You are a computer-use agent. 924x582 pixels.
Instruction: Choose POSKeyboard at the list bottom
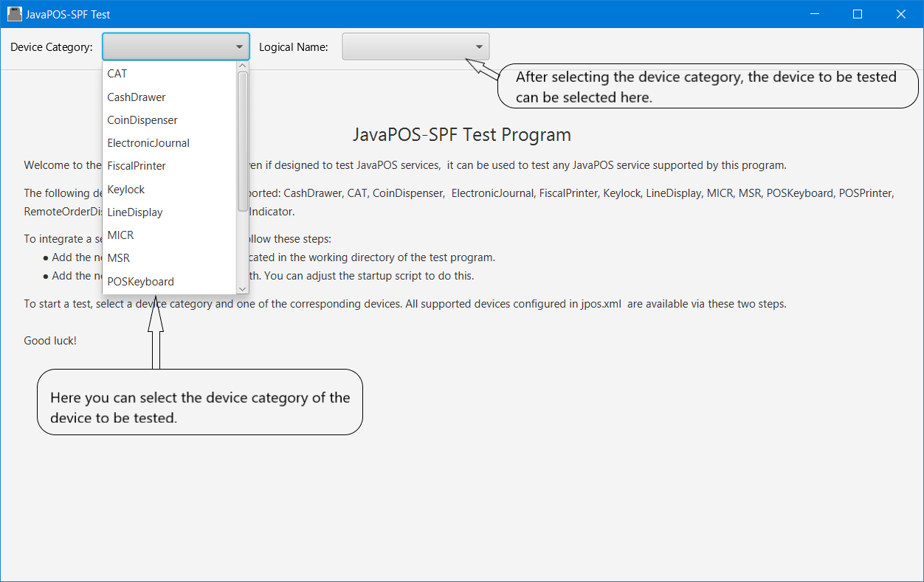tap(141, 282)
